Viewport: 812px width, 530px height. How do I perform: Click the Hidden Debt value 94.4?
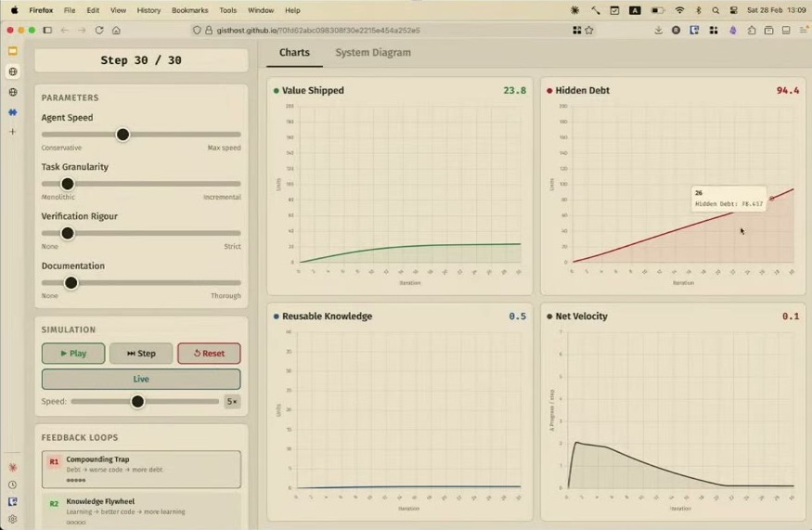(788, 90)
